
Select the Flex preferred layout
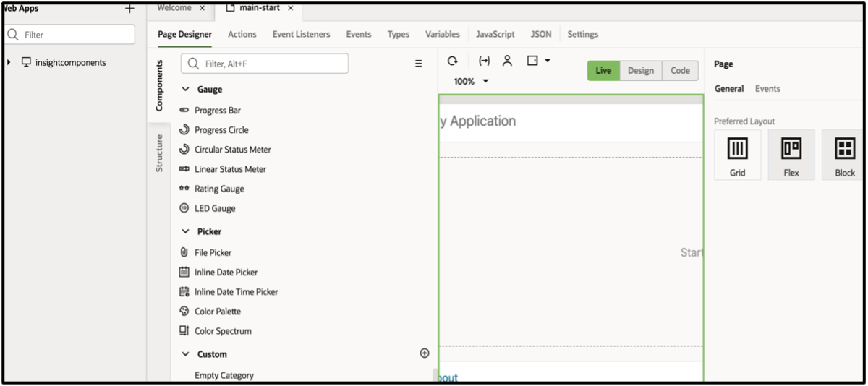791,155
